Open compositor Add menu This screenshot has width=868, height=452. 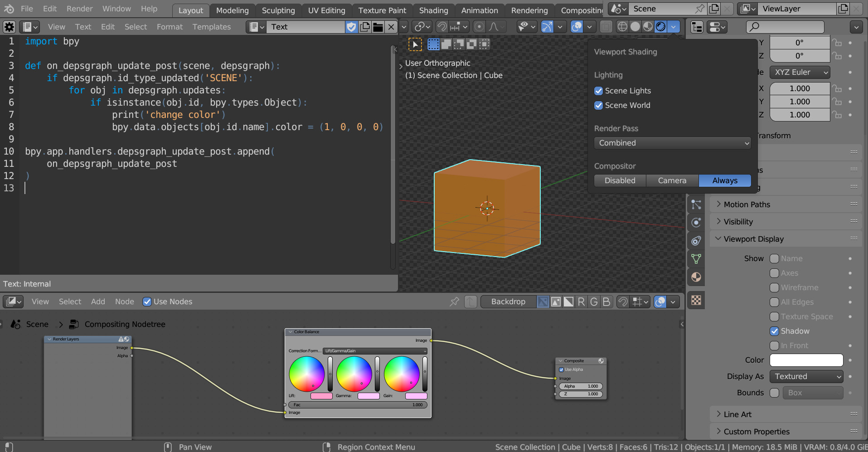(98, 302)
